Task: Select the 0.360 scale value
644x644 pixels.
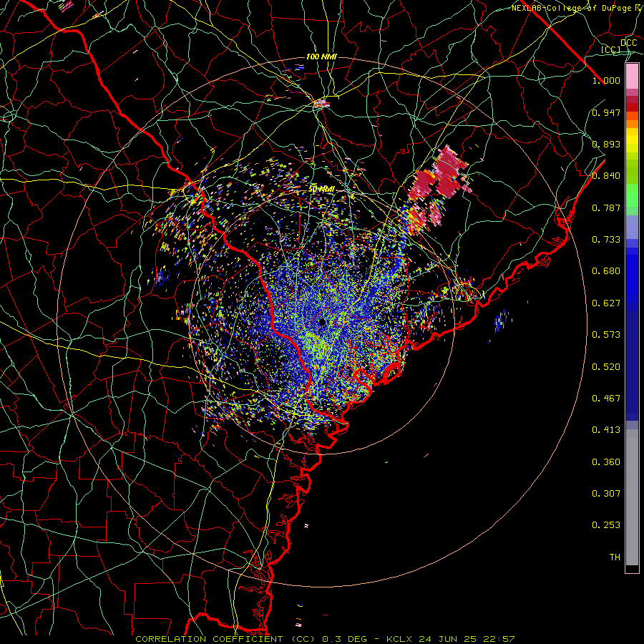Action: pyautogui.click(x=606, y=462)
